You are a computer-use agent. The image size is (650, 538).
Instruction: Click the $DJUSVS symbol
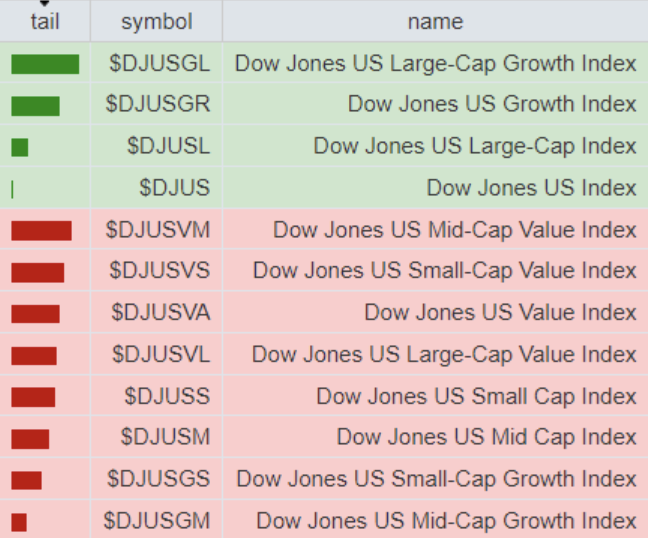(160, 271)
